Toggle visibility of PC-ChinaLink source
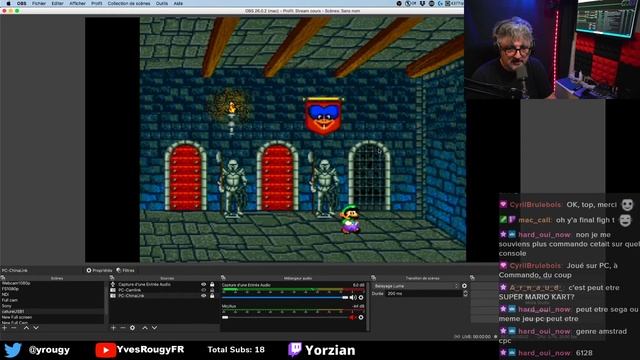This screenshot has width=640, height=360. click(x=203, y=296)
